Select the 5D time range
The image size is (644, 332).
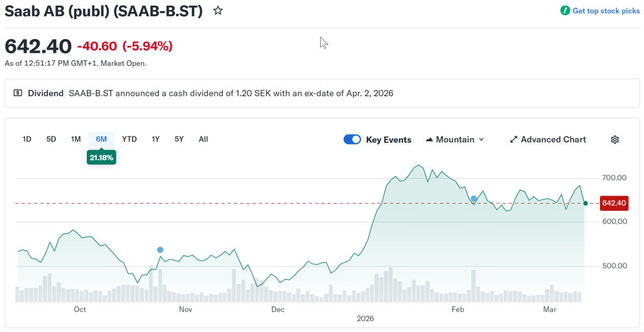pyautogui.click(x=51, y=139)
